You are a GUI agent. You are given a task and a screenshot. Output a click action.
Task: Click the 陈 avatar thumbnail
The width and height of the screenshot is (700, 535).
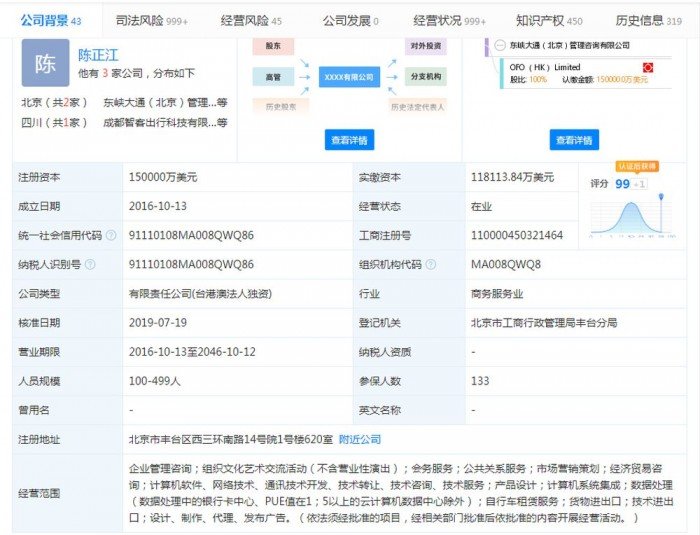tap(46, 63)
